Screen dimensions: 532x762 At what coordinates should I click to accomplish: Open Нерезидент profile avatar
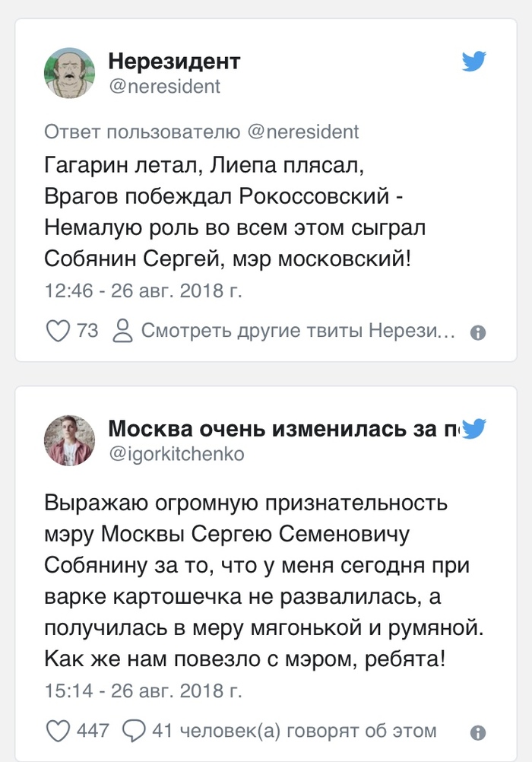click(69, 73)
